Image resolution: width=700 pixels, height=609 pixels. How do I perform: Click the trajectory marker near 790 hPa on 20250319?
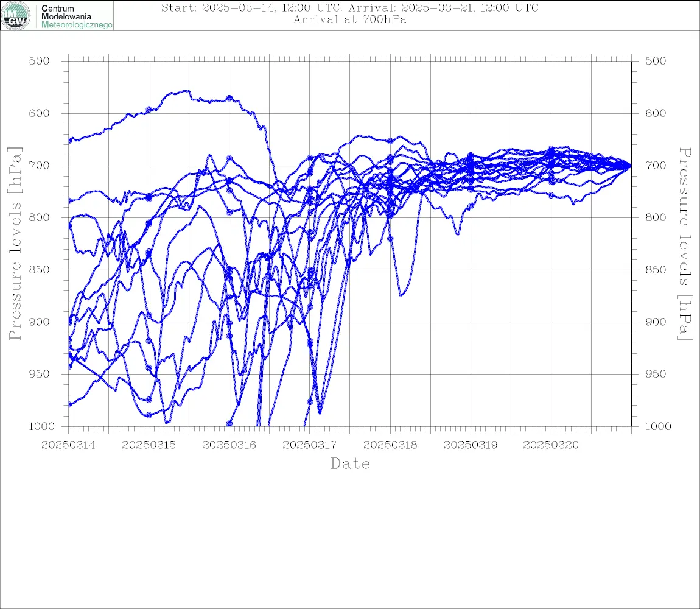click(x=471, y=206)
